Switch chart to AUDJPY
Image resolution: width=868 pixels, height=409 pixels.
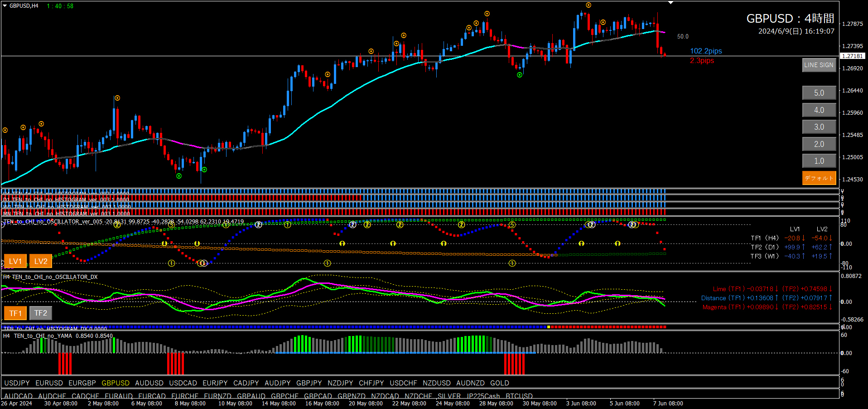[x=278, y=383]
